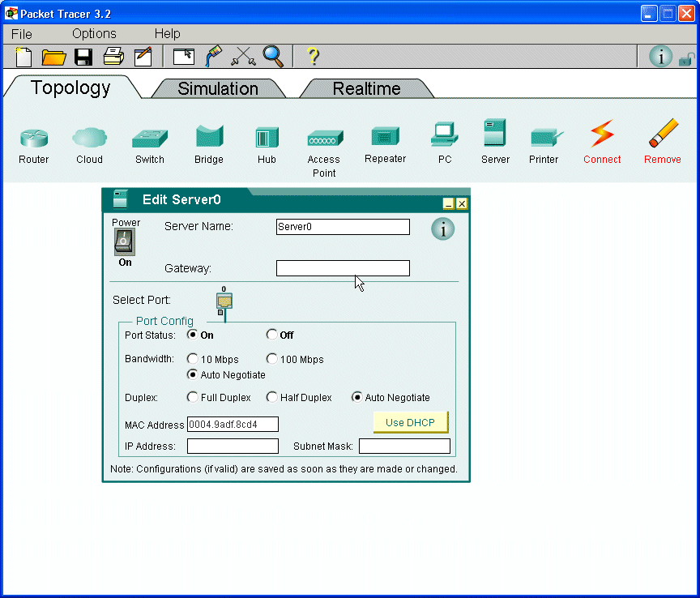Minimize the Edit Server0 dialog

(448, 203)
